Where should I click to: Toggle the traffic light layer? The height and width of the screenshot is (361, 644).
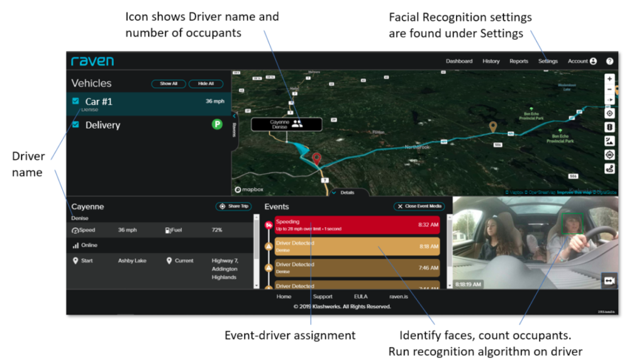[x=609, y=127]
